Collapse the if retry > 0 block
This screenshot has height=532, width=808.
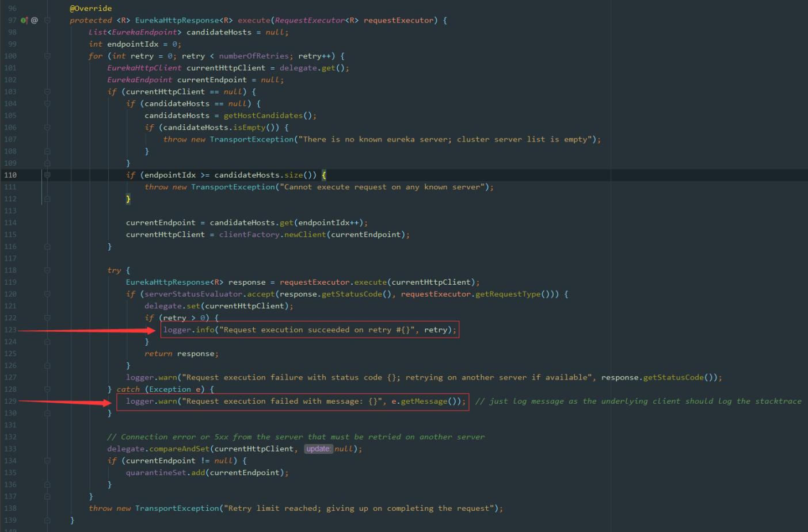[47, 317]
